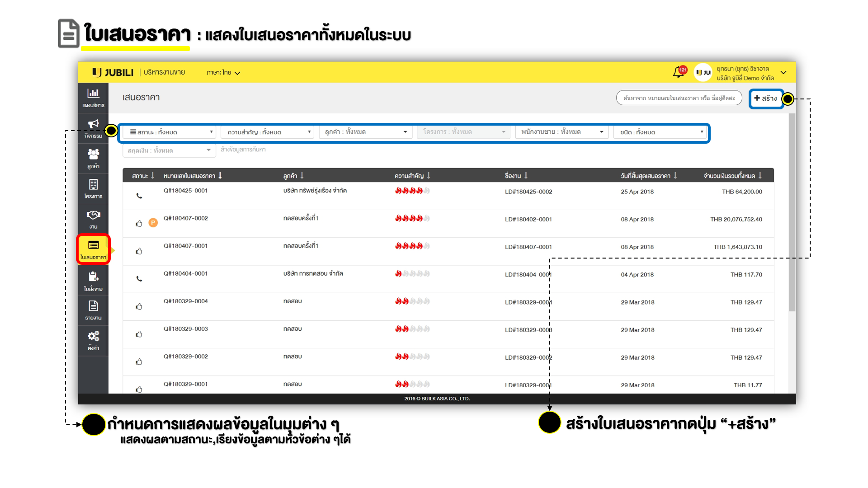Open the dashboard chart icon in sidebar
The height and width of the screenshot is (488, 868).
[x=93, y=97]
